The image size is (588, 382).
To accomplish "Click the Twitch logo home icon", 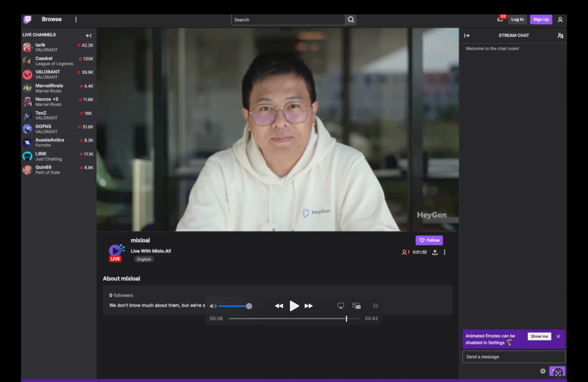I will point(27,19).
